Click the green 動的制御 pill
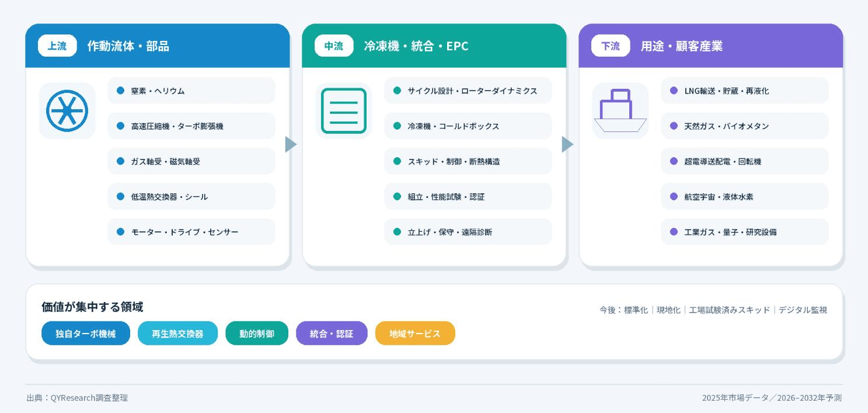Screen dimensions: 868x413 coord(257,334)
